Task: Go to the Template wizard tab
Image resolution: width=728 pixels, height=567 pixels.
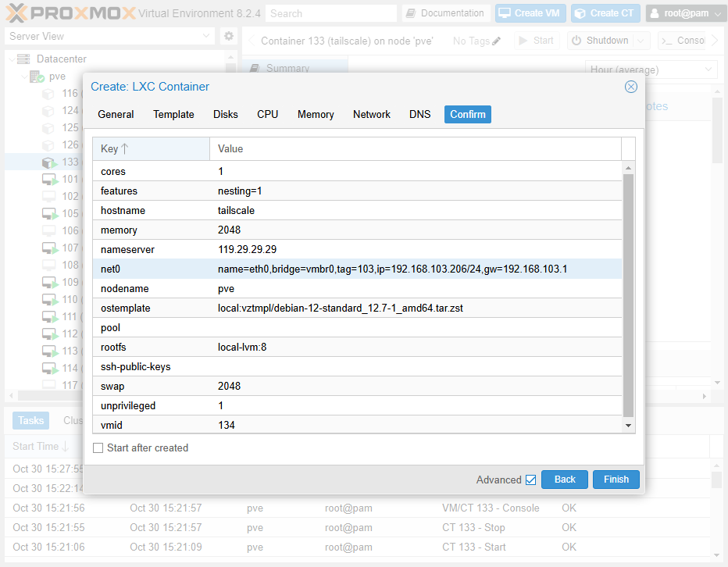Action: tap(173, 115)
